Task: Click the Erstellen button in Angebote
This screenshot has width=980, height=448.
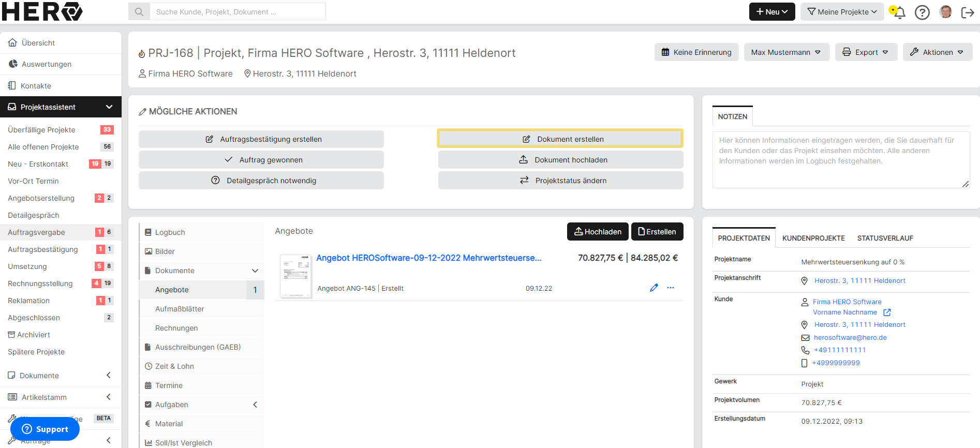Action: [x=657, y=232]
